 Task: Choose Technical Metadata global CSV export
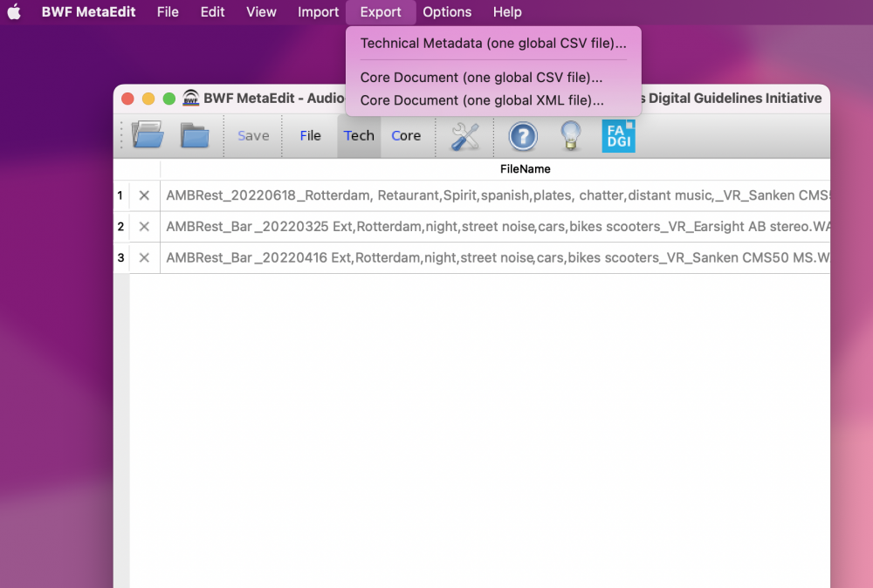[493, 43]
